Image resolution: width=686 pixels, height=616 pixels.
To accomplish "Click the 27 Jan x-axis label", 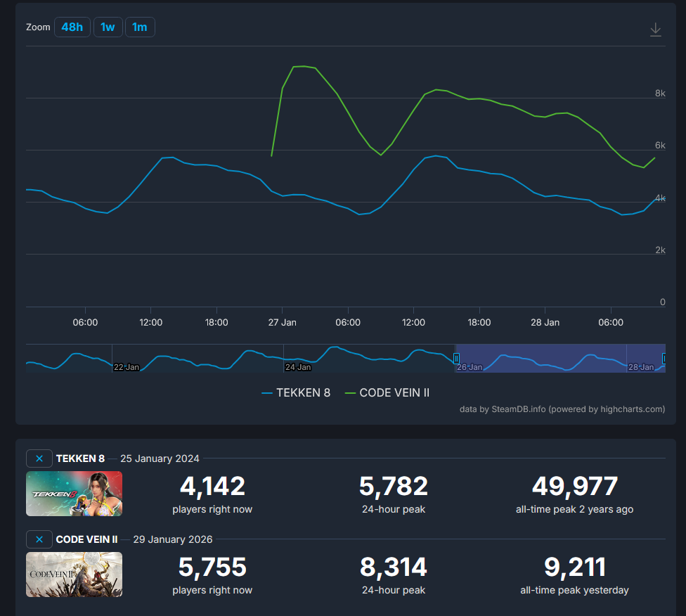I will coord(282,323).
